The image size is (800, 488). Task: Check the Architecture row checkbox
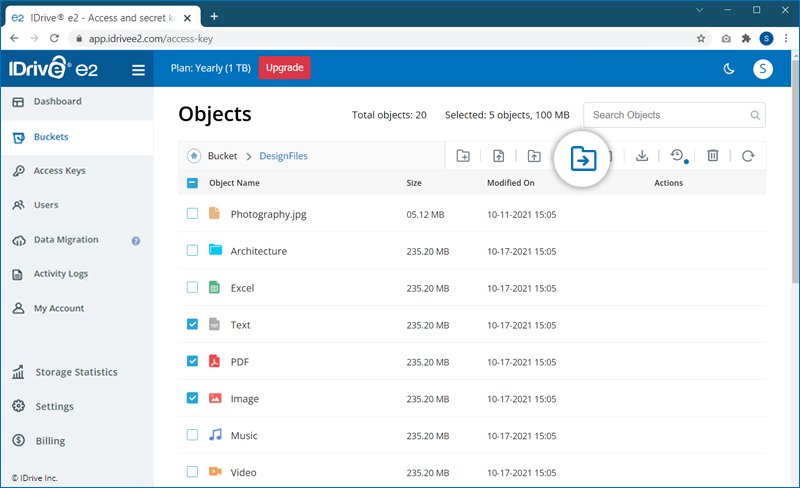pos(192,250)
